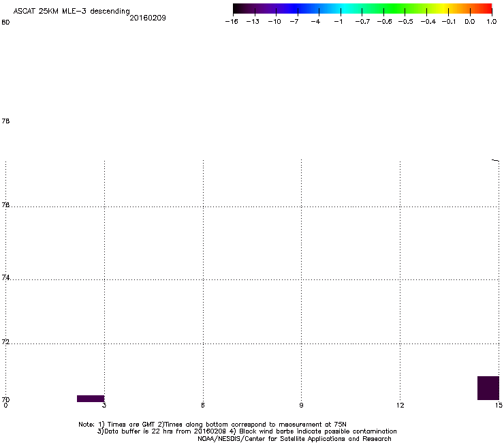Click the latitude axis label 70

[5, 399]
